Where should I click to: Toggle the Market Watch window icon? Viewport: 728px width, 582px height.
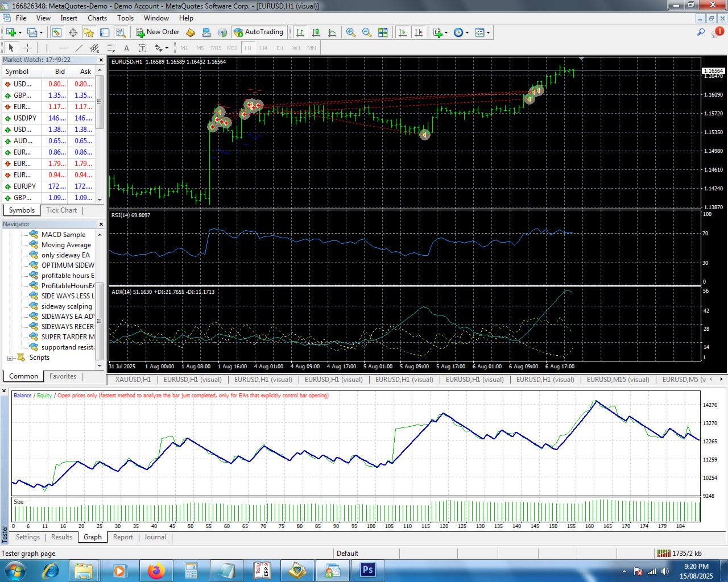[57, 32]
